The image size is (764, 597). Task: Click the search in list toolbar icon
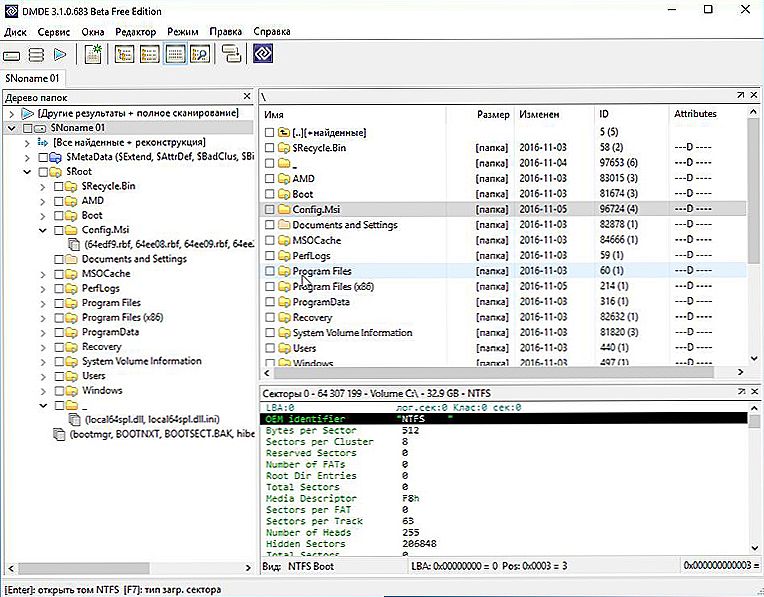coord(200,54)
